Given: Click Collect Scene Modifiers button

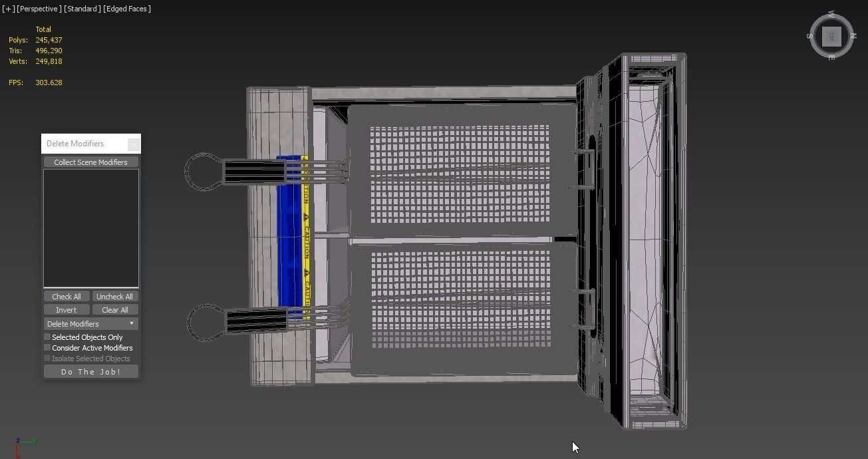Looking at the screenshot, I should click(91, 162).
